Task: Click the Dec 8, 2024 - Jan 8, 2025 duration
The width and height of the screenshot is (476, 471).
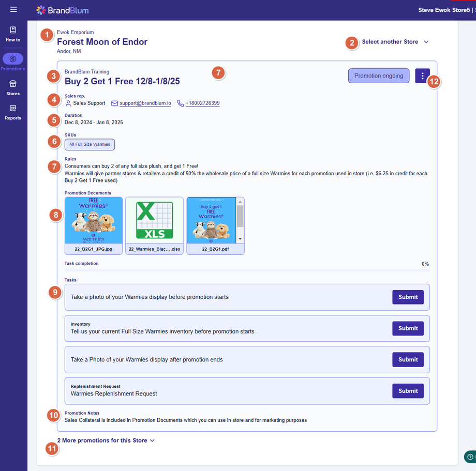Action: pos(94,122)
